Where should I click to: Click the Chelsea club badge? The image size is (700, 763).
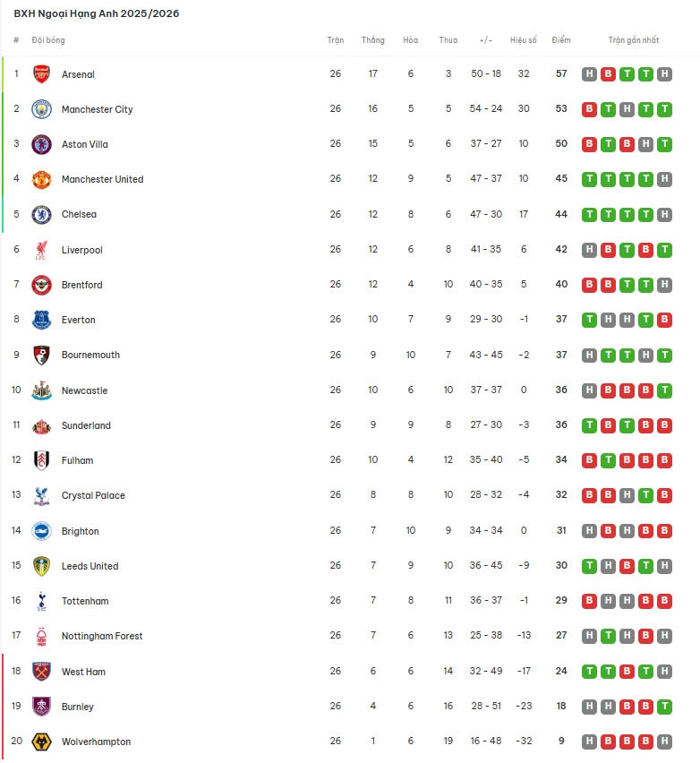pyautogui.click(x=41, y=215)
